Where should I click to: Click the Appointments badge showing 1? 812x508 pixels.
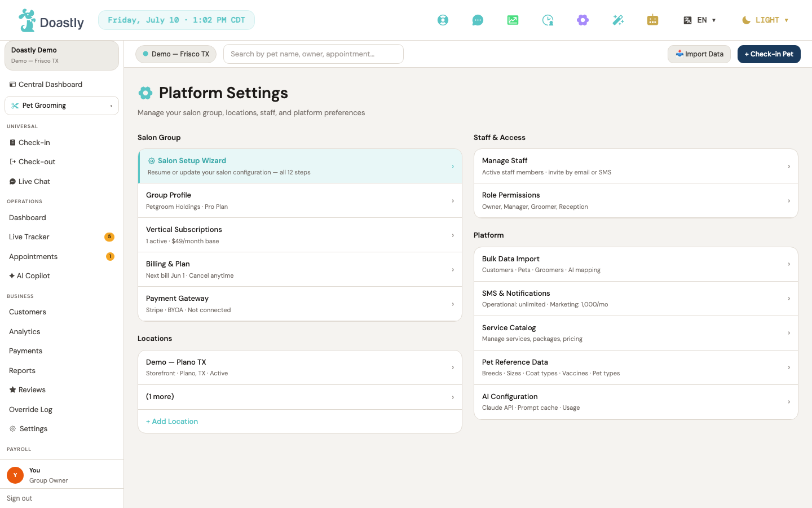(x=110, y=256)
